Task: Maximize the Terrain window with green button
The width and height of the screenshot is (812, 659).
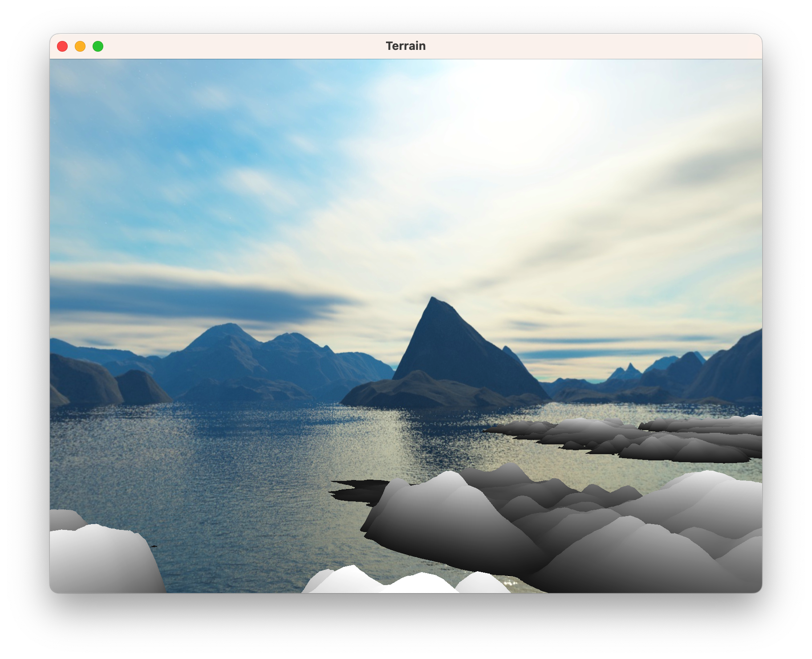Action: 98,46
